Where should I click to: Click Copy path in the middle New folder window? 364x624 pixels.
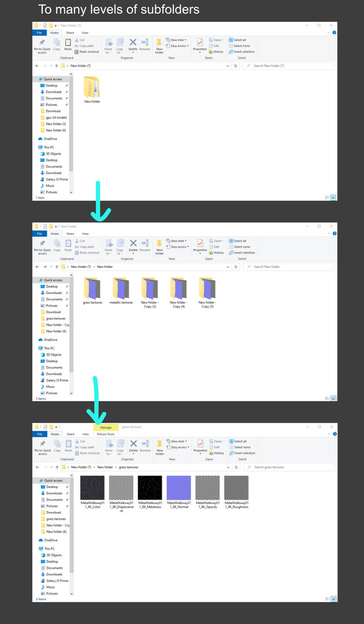coord(84,247)
